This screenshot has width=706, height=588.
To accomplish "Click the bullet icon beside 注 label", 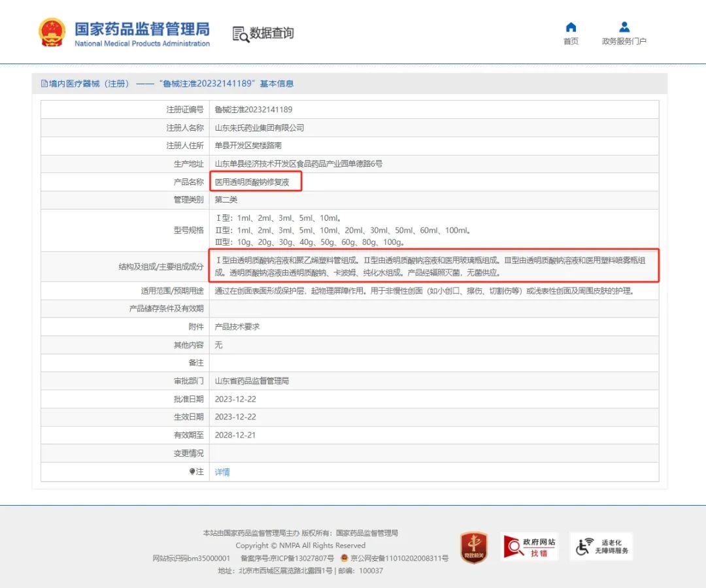I will 192,472.
